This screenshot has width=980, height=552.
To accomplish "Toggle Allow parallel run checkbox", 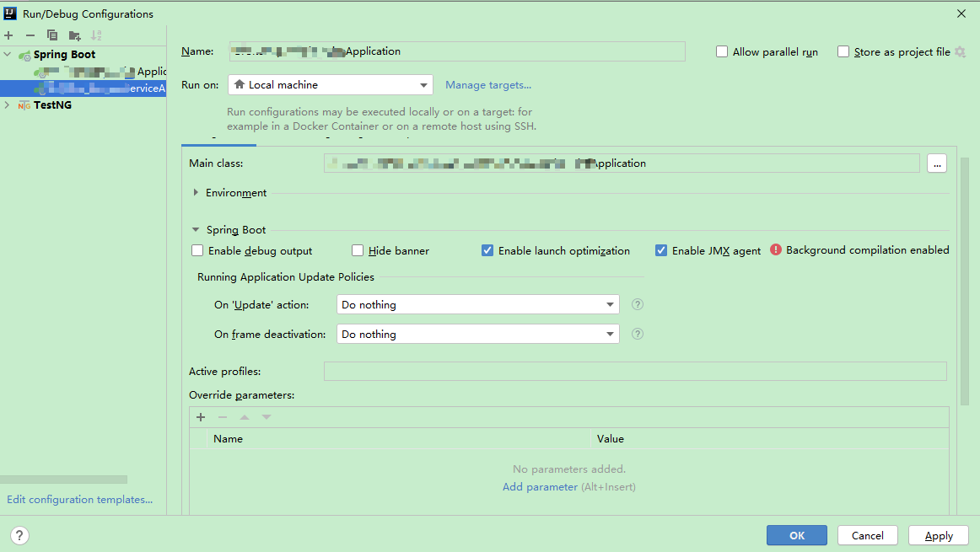I will [x=722, y=51].
